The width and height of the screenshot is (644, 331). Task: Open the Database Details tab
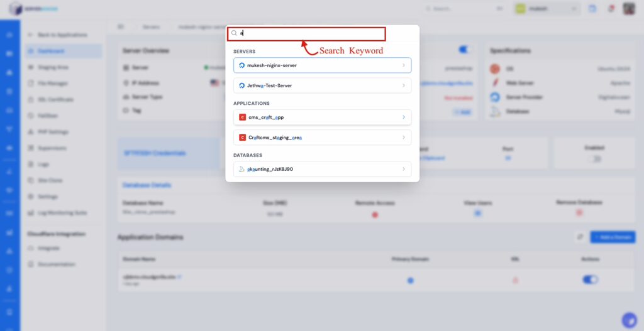coord(147,185)
